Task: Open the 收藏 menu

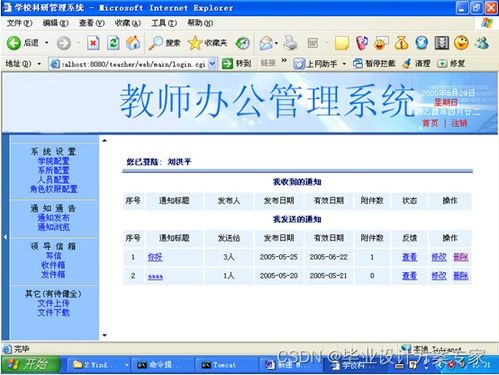Action: pyautogui.click(x=128, y=23)
